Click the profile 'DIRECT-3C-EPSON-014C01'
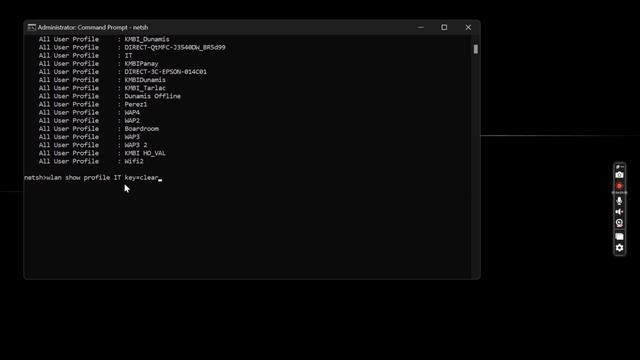 (166, 72)
